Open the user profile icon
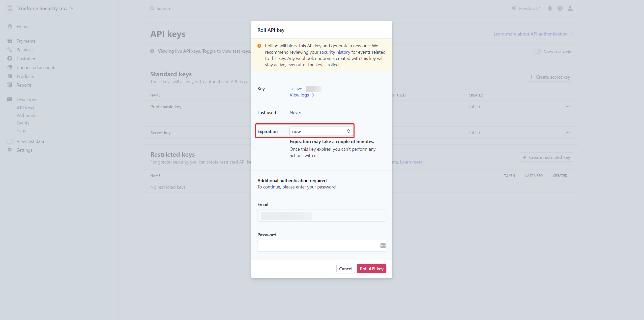The height and width of the screenshot is (320, 644). coord(570,8)
